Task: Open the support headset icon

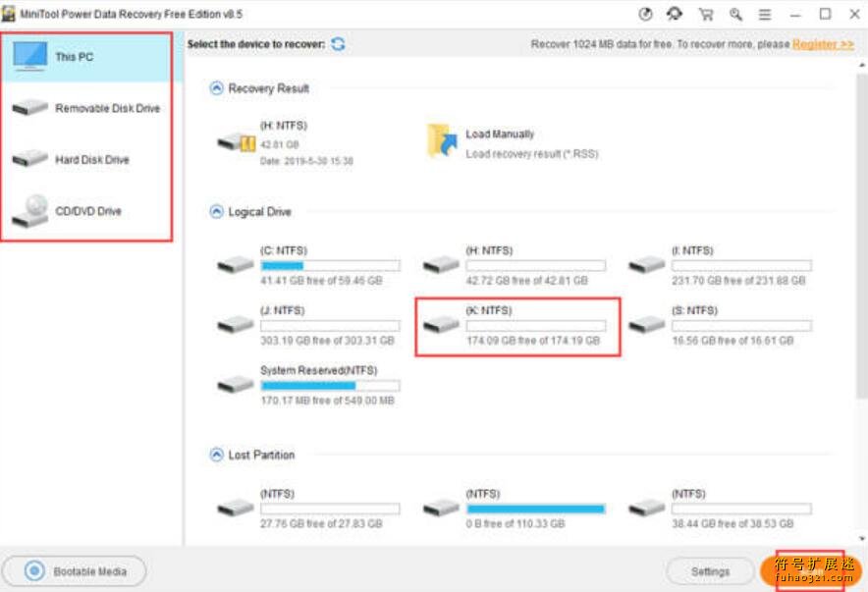Action: point(675,15)
